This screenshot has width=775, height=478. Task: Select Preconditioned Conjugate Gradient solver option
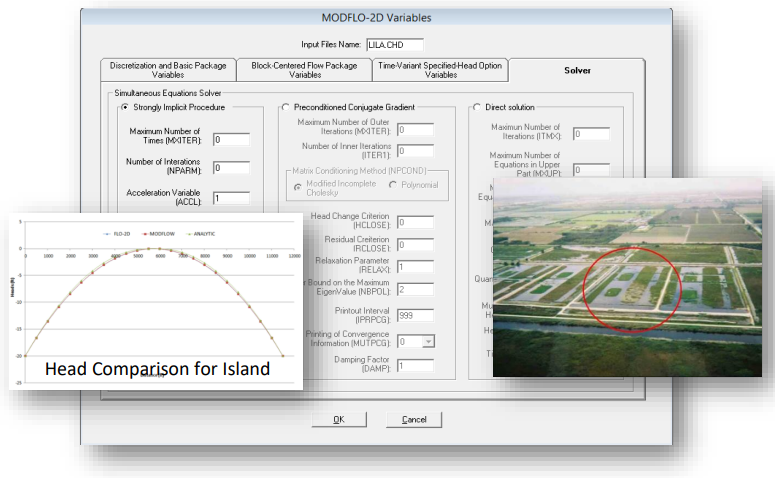(x=286, y=107)
